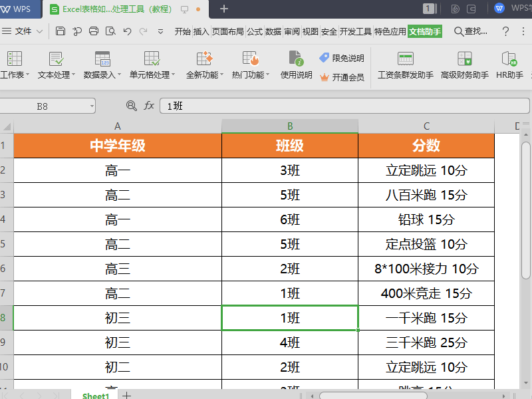
Task: Open the 文本处理 tool icon
Action: [x=56, y=59]
